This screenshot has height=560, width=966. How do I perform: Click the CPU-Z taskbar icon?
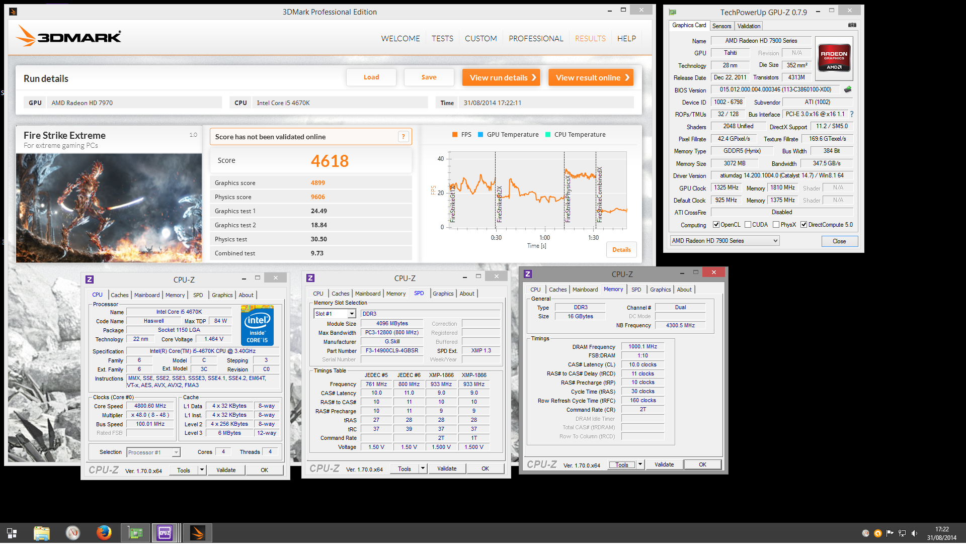[x=165, y=533]
